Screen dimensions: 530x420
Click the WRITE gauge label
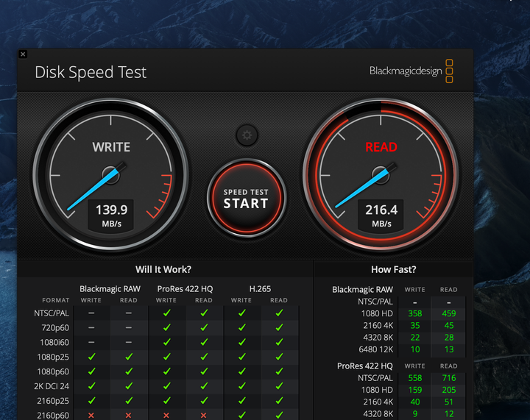(111, 147)
